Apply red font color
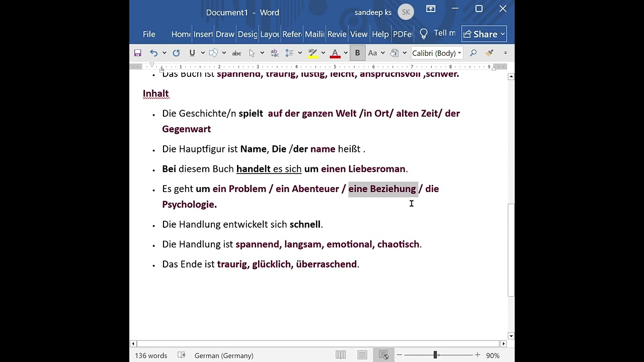Screen dimensions: 644x362 point(335,53)
